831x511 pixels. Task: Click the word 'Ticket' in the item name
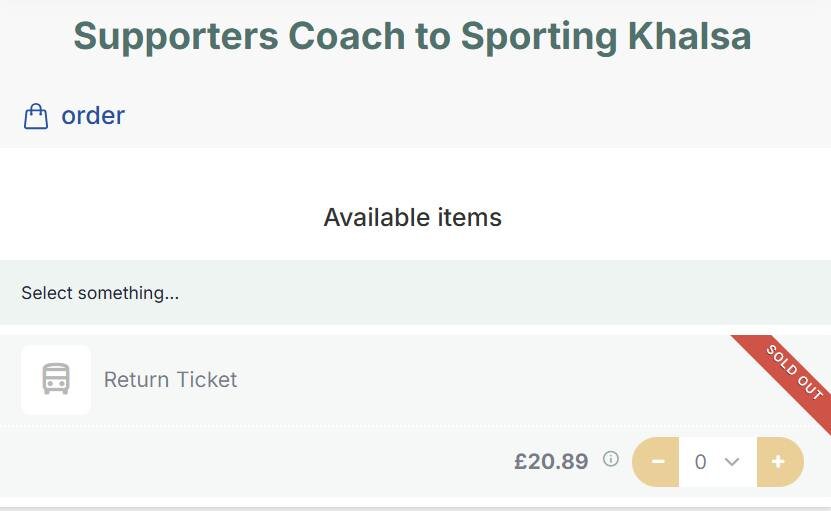tap(206, 380)
